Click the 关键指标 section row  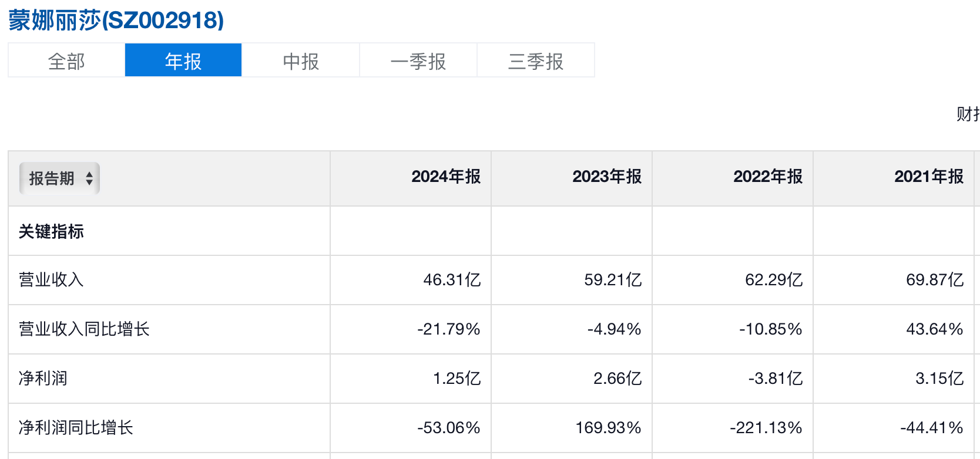(51, 232)
